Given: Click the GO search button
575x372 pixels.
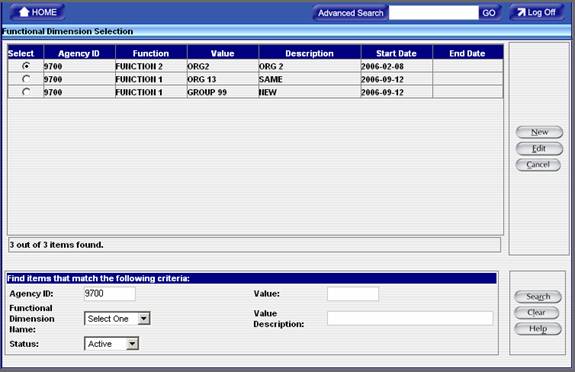Looking at the screenshot, I should pyautogui.click(x=488, y=13).
